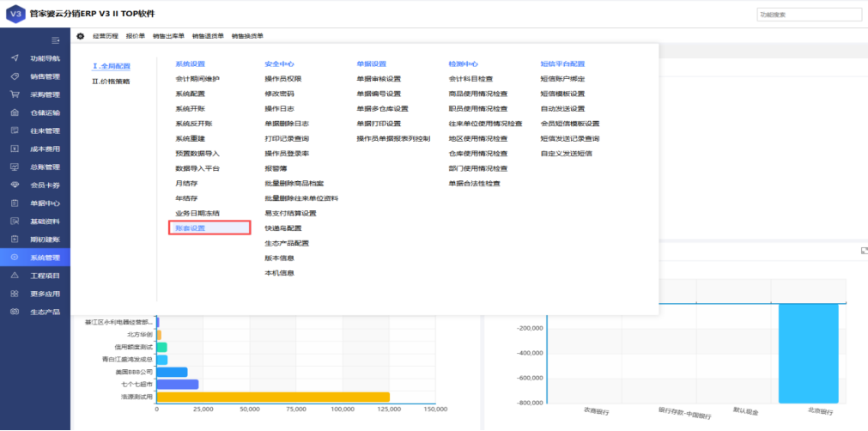Select the 系统管理 sidebar menu item
Image resolution: width=868 pixels, height=431 pixels.
point(45,258)
